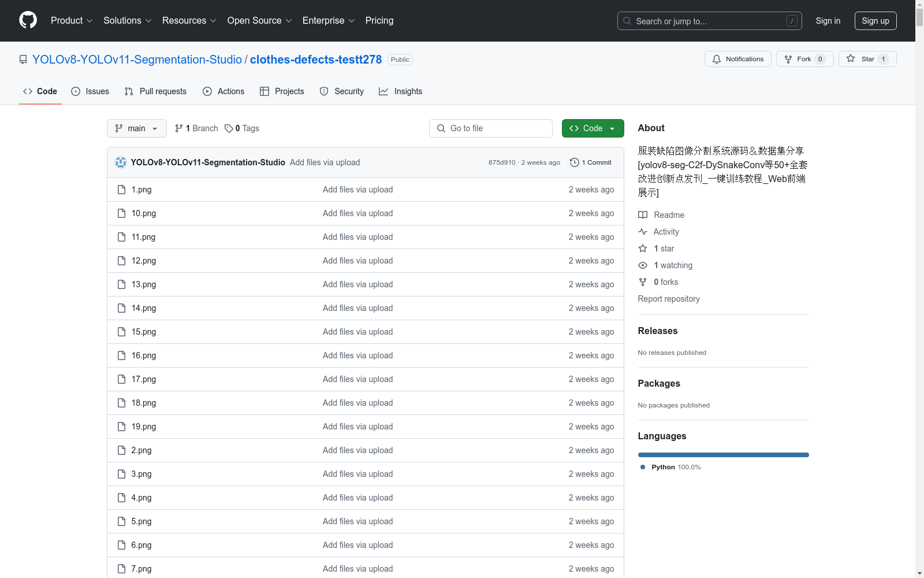
Task: Click the 875d910 commit hash
Action: (502, 162)
